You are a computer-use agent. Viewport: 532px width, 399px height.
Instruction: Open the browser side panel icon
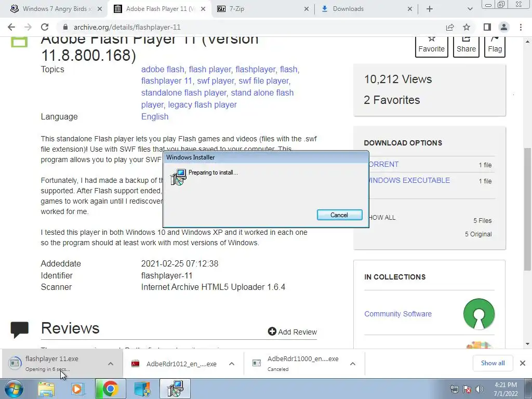click(x=487, y=27)
